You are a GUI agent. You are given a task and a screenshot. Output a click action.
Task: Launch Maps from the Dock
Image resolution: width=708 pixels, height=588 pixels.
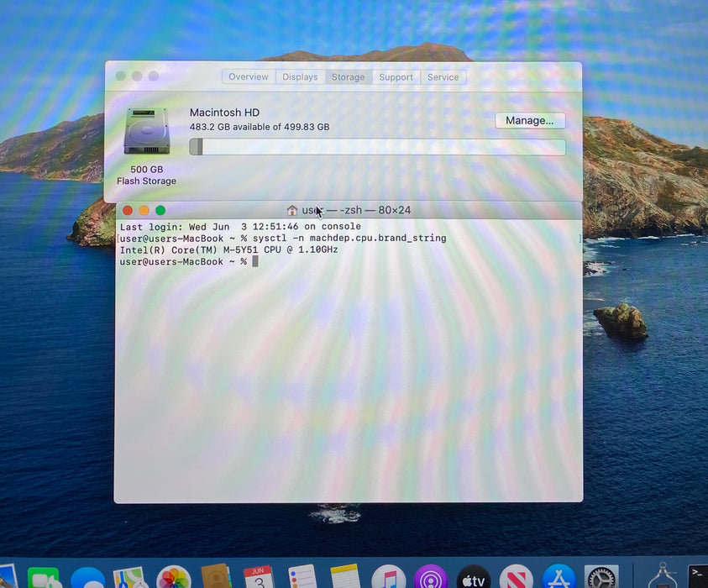click(x=130, y=579)
